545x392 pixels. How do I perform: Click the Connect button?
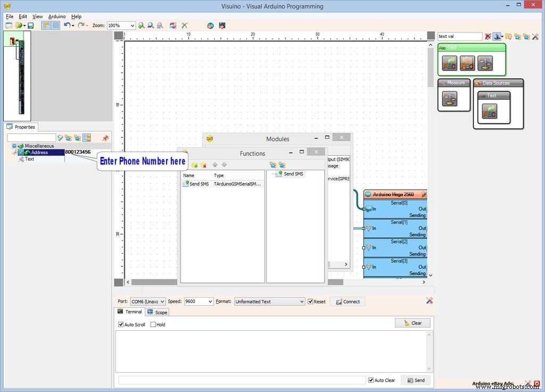click(347, 302)
